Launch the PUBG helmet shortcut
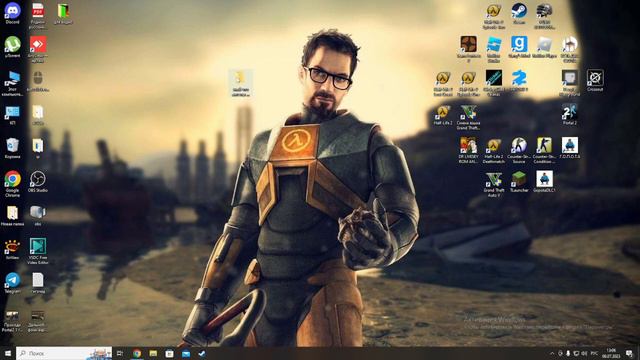Viewport: 640px width, 360px height. tap(544, 16)
